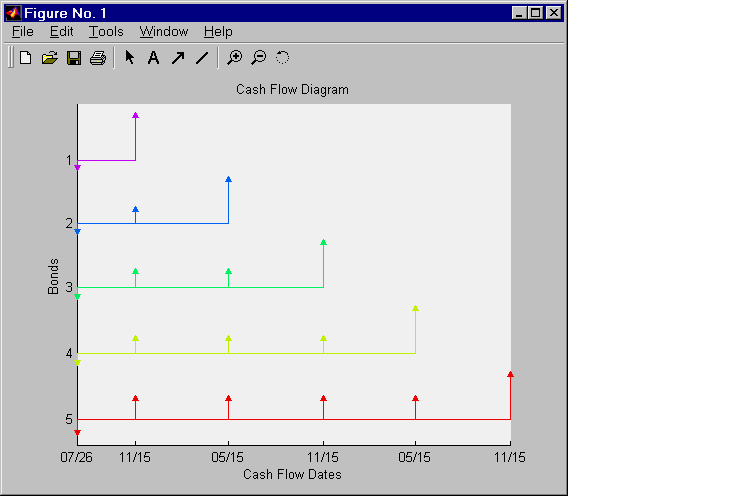Click the Cash Flow Dates axis label
The height and width of the screenshot is (501, 740).
tap(292, 474)
